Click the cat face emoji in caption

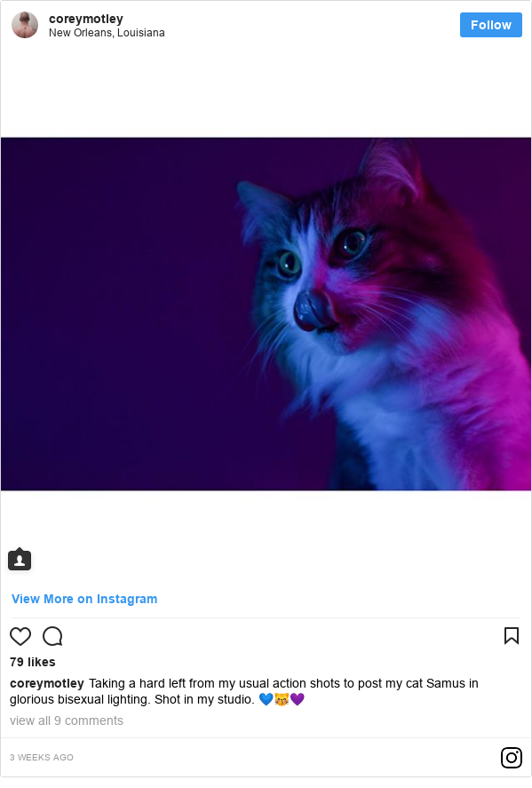tap(282, 699)
